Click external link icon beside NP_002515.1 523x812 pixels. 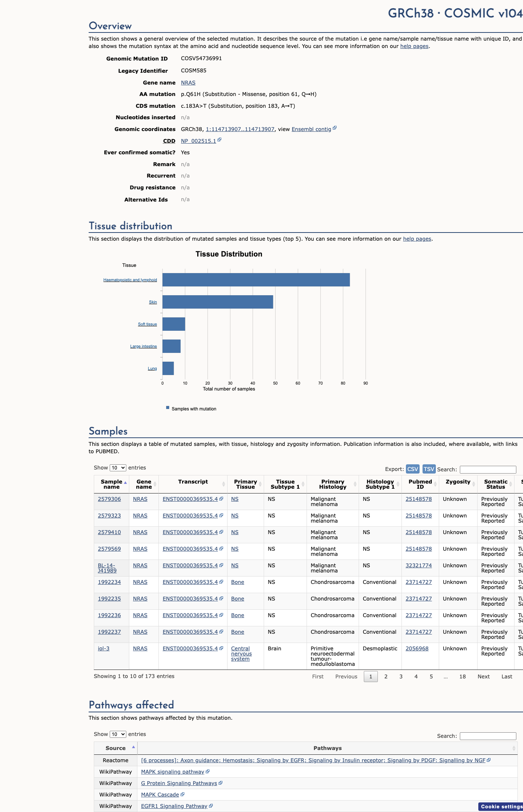click(x=219, y=140)
